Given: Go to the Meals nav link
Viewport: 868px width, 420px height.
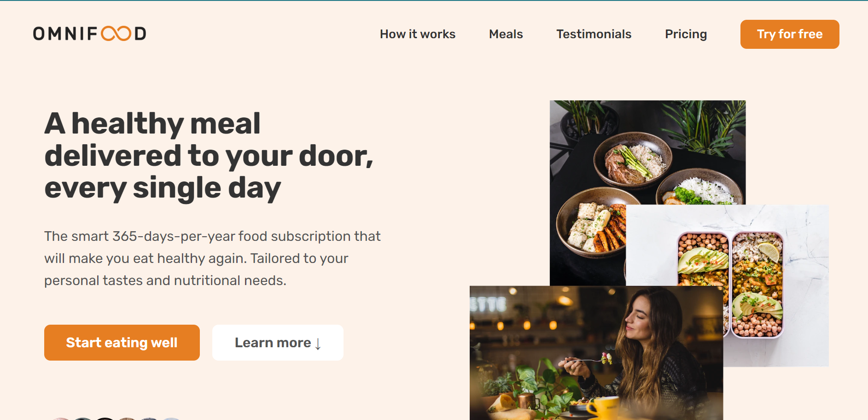Looking at the screenshot, I should point(506,34).
